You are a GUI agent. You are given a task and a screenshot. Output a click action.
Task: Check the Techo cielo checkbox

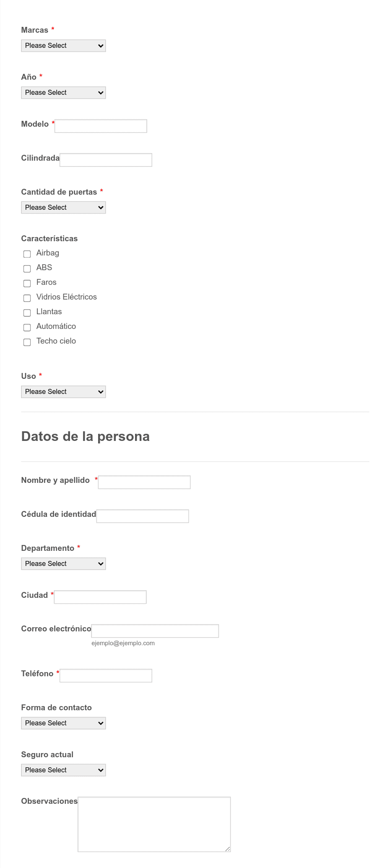tap(27, 342)
